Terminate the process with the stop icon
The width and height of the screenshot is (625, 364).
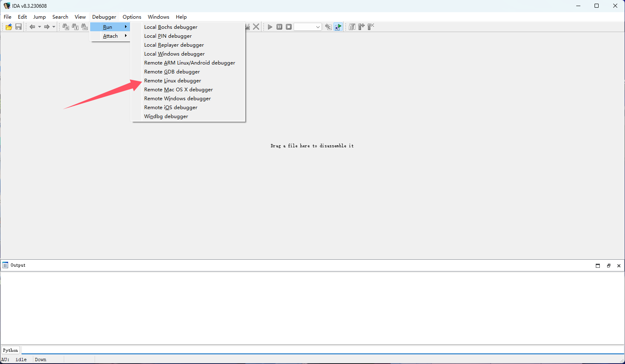pyautogui.click(x=289, y=27)
